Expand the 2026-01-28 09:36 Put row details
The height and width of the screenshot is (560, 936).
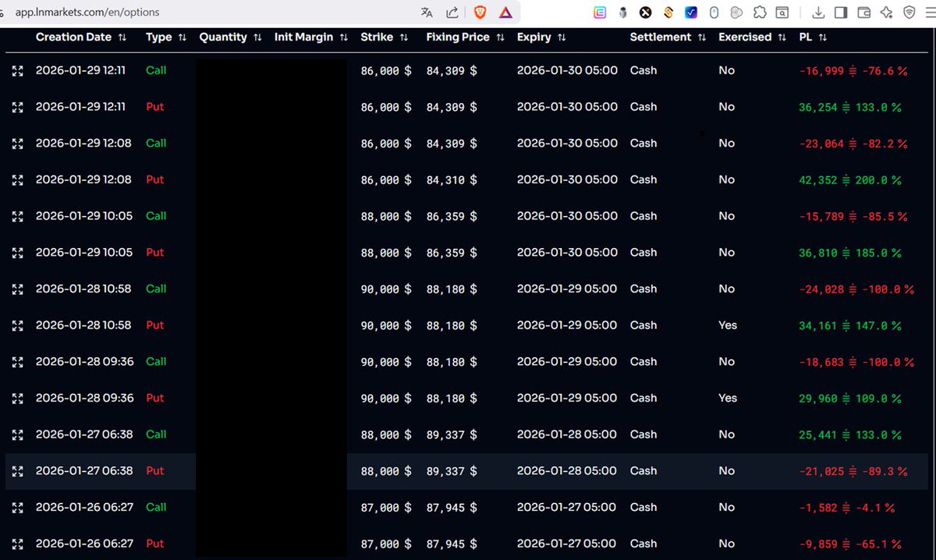(x=18, y=399)
